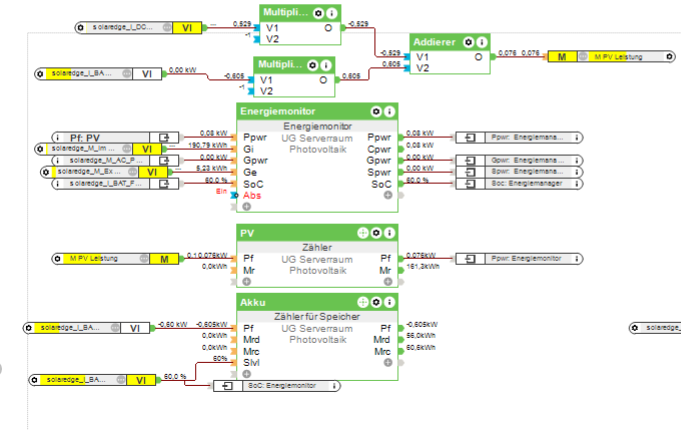Click plus icon under Mr output of PV block

[x=388, y=281]
